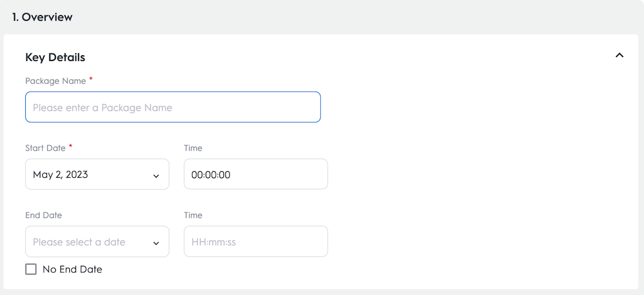Click the "No End Date" label text

(x=72, y=269)
